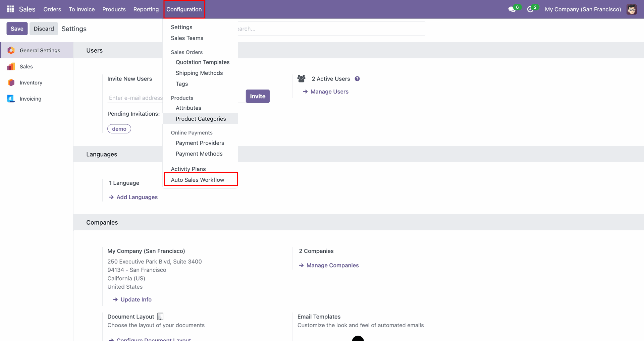Open the company switcher My Company (San Francisco)
The width and height of the screenshot is (644, 341).
pyautogui.click(x=583, y=9)
